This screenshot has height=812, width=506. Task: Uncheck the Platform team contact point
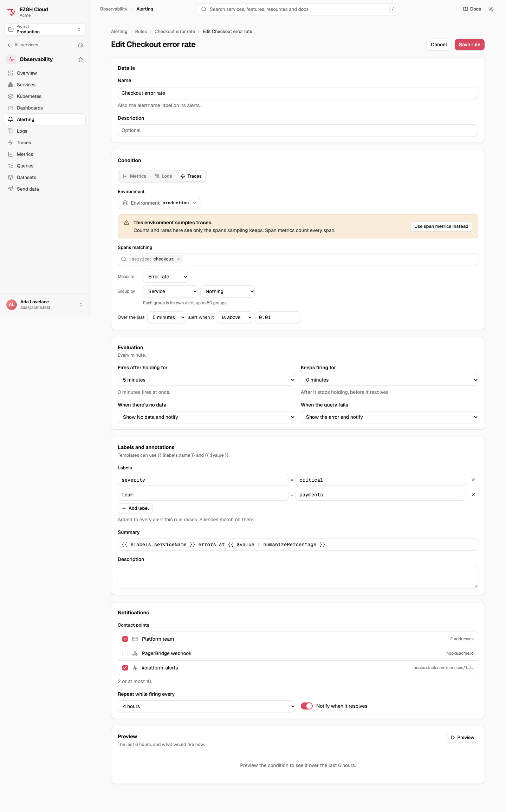click(x=125, y=639)
